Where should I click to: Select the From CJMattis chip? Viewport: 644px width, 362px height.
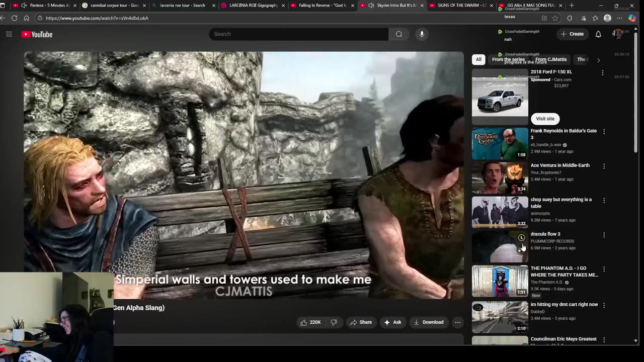551,59
